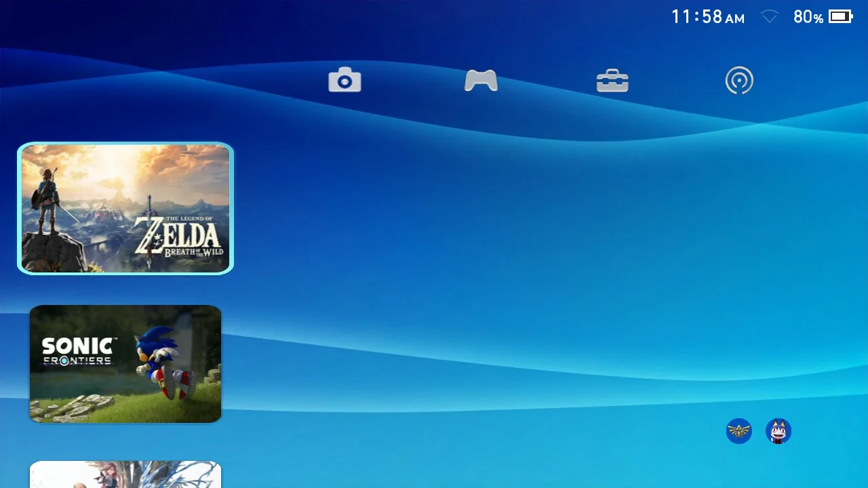This screenshot has height=488, width=868.
Task: Click the battery icon in status bar
Action: 840,17
